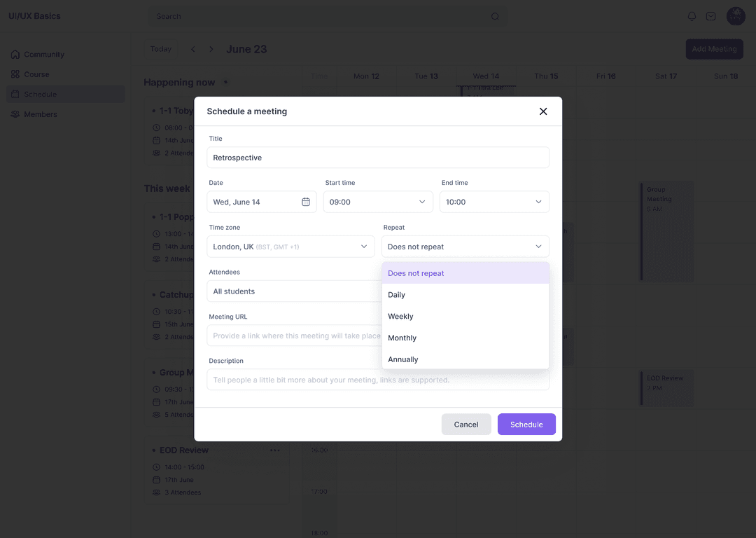Click the clock icon on the EOD Review card
Image resolution: width=756 pixels, height=538 pixels.
click(x=157, y=467)
